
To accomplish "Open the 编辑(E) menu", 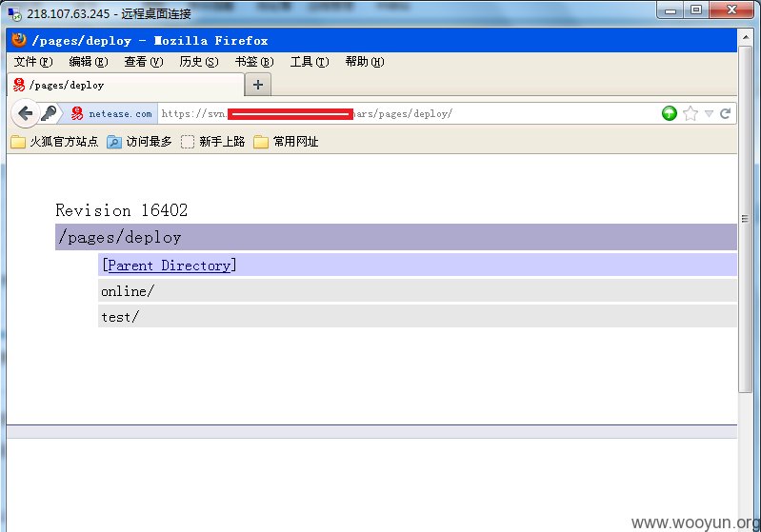I will (x=89, y=62).
